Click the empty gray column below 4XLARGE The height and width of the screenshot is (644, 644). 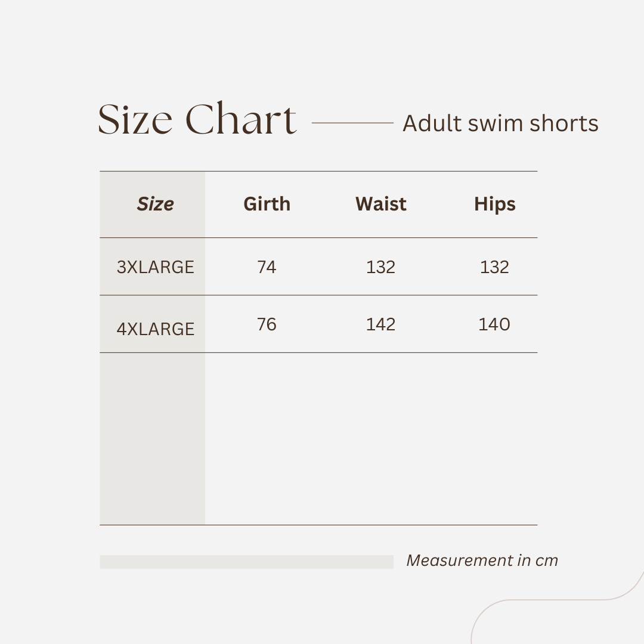(x=152, y=438)
